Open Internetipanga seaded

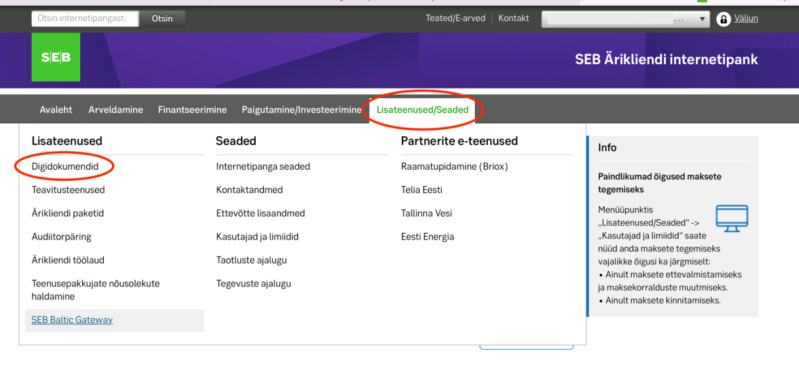tap(263, 167)
